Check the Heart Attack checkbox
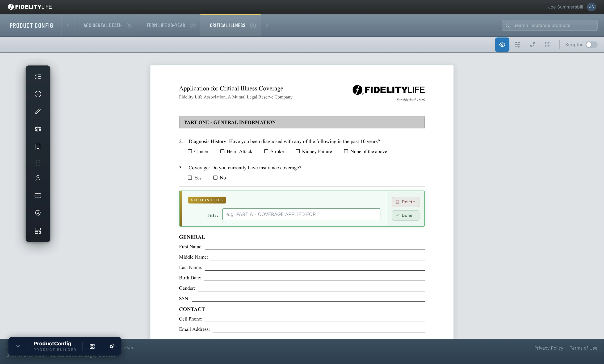 (222, 151)
